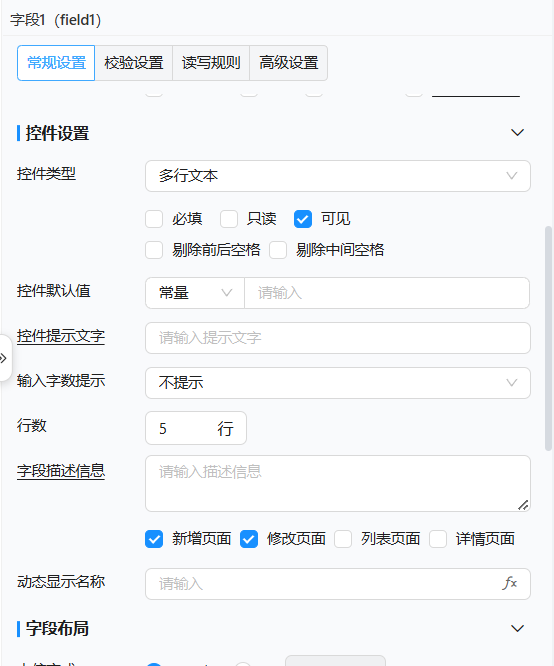Open the 控件类型 dropdown
This screenshot has height=666, width=554.
[338, 176]
